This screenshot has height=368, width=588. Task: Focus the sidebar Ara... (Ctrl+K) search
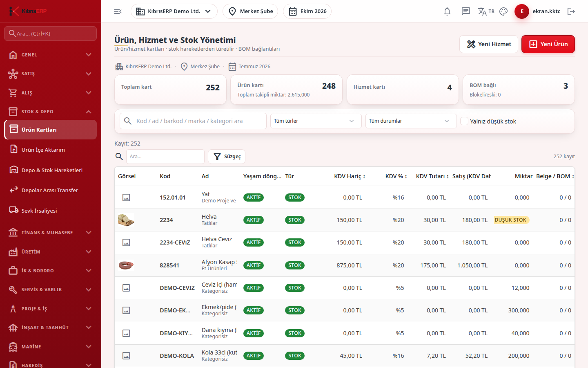pos(51,34)
